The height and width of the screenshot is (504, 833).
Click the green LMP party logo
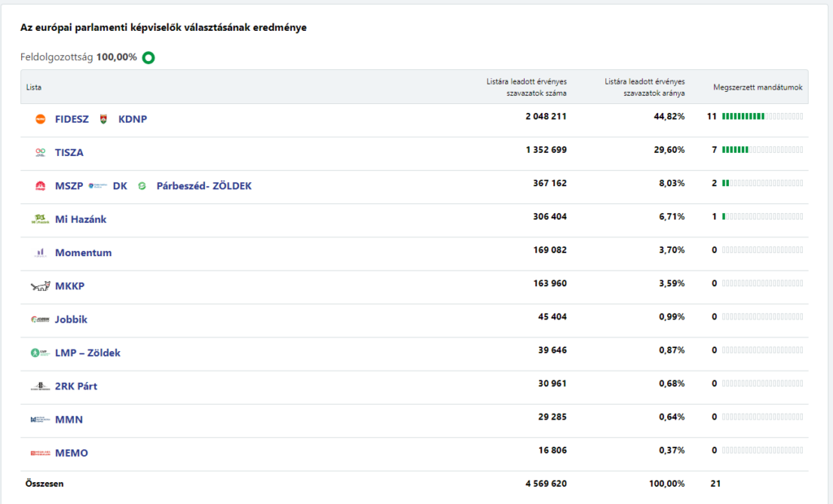(x=41, y=353)
